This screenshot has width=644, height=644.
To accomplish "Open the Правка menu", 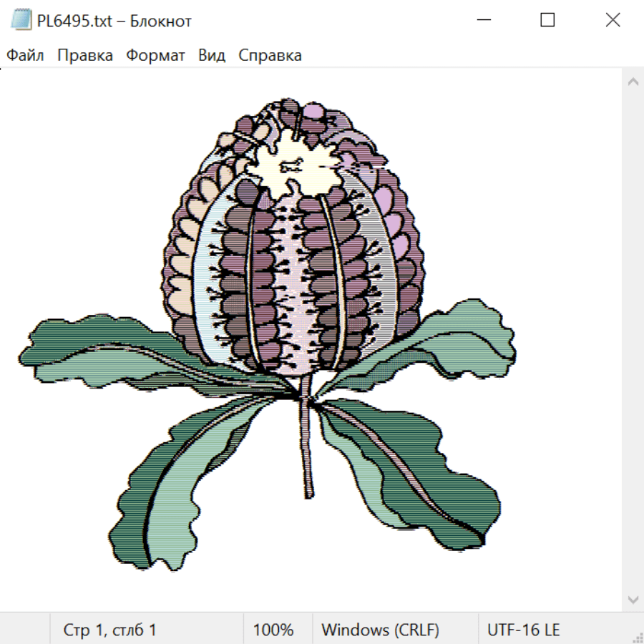I will [85, 56].
